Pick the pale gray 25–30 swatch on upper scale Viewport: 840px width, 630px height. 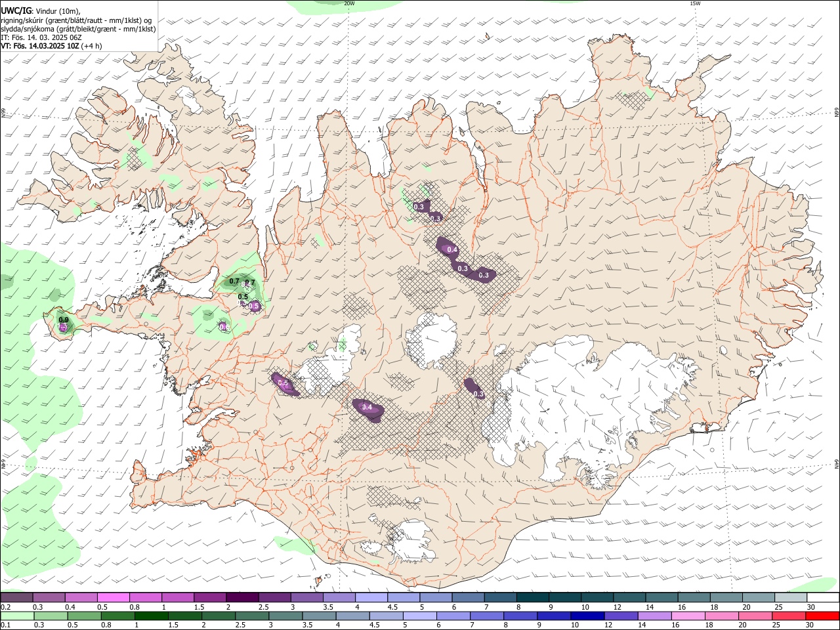(790, 597)
